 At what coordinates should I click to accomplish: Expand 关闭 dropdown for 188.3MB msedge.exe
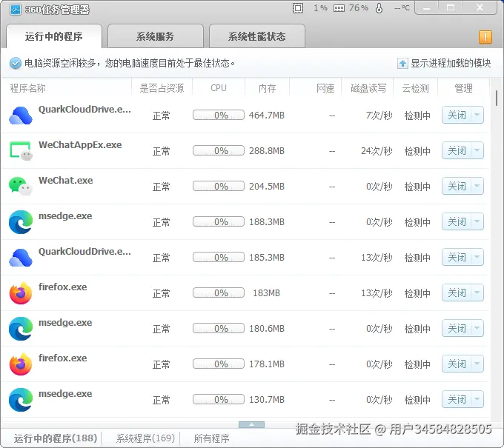pyautogui.click(x=477, y=222)
